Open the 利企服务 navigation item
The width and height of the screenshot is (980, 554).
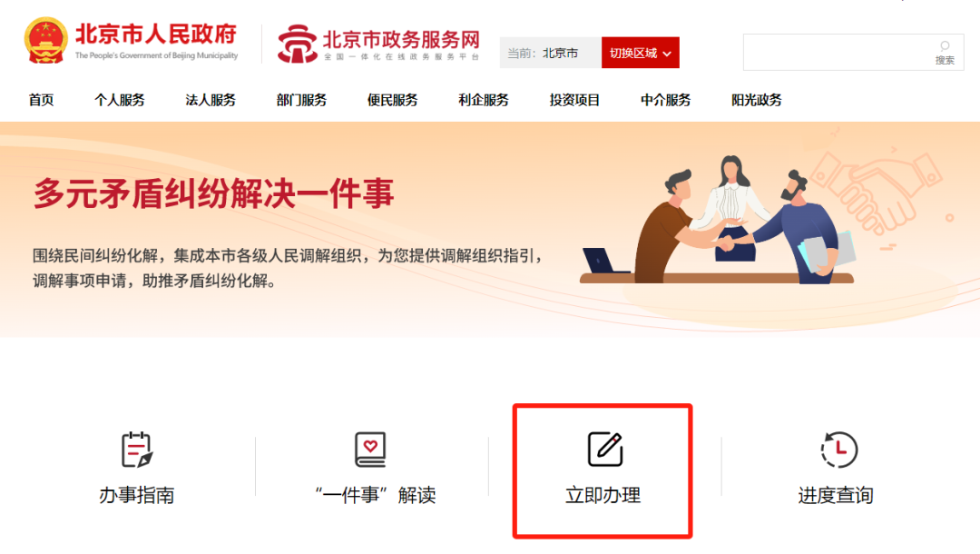pos(483,100)
